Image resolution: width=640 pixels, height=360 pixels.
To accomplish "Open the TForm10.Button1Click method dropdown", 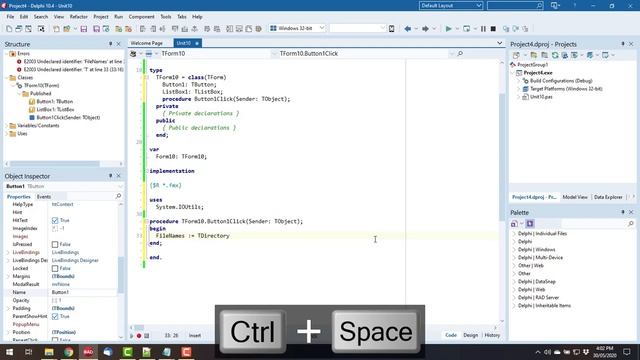I will (x=451, y=53).
